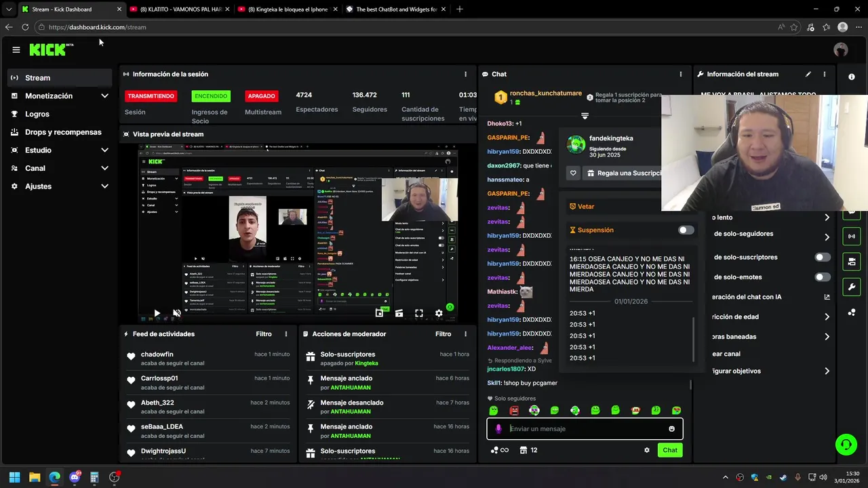868x488 pixels.
Task: Click the profile avatar in Kick header
Action: tap(841, 49)
